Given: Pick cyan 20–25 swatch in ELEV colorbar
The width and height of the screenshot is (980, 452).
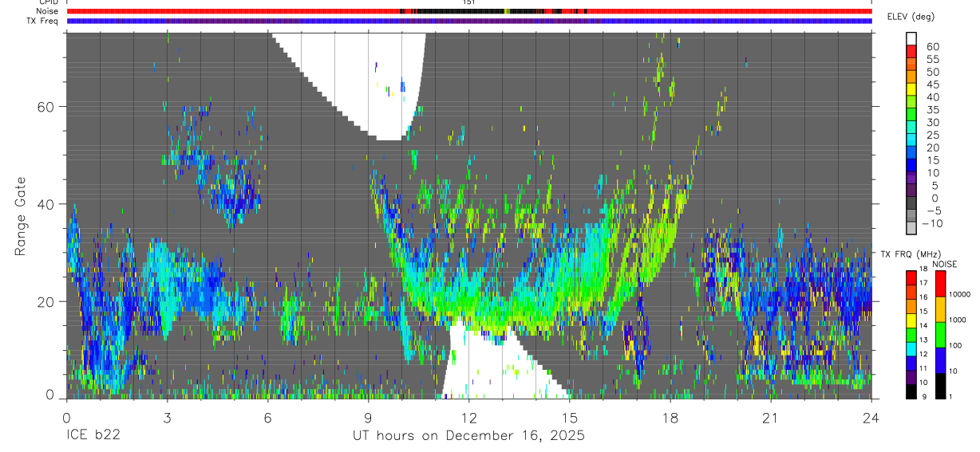Looking at the screenshot, I should (x=911, y=140).
